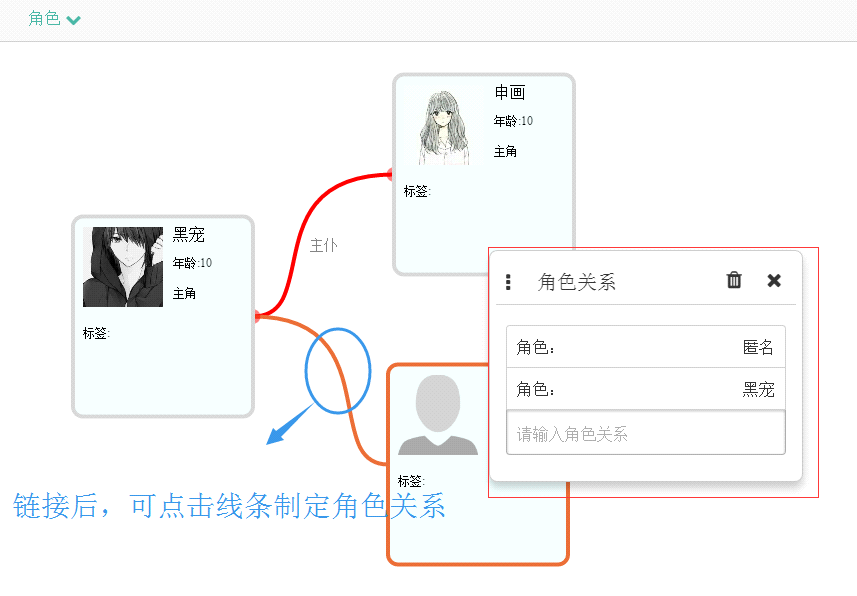Click the 黑宠 character avatar image
Image resolution: width=857 pixels, height=596 pixels.
(123, 267)
